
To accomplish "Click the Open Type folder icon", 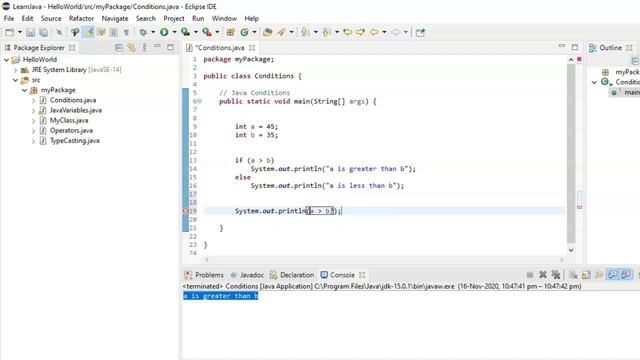I will pyautogui.click(x=267, y=32).
